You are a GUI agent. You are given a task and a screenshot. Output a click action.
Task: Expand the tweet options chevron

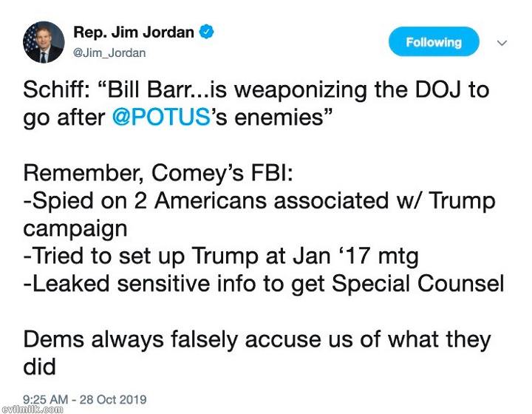click(x=502, y=43)
